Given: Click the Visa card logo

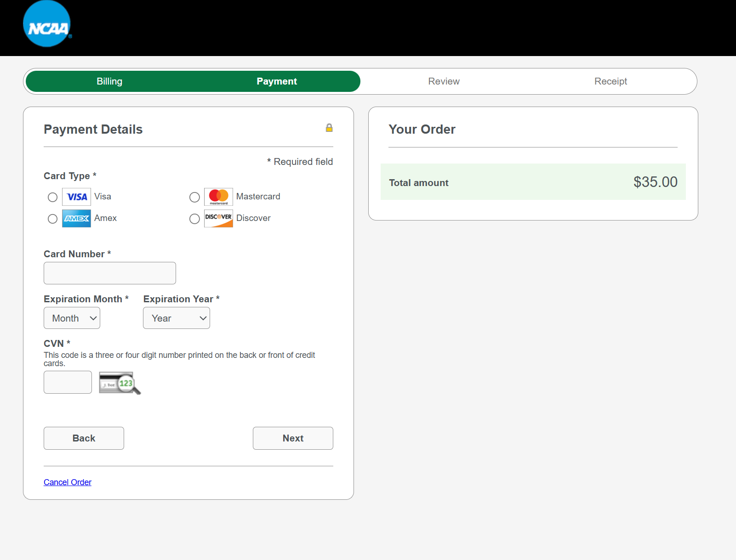Looking at the screenshot, I should (x=76, y=197).
